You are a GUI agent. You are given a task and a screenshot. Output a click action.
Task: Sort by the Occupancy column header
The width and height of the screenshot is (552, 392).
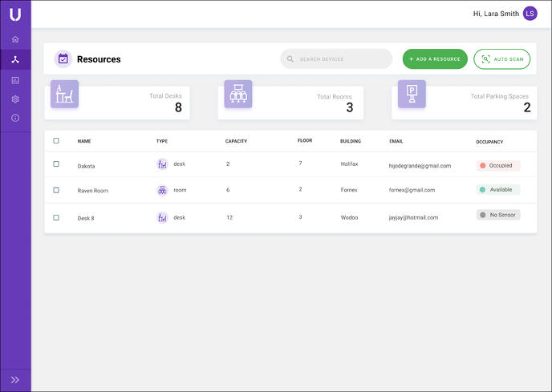pos(489,142)
